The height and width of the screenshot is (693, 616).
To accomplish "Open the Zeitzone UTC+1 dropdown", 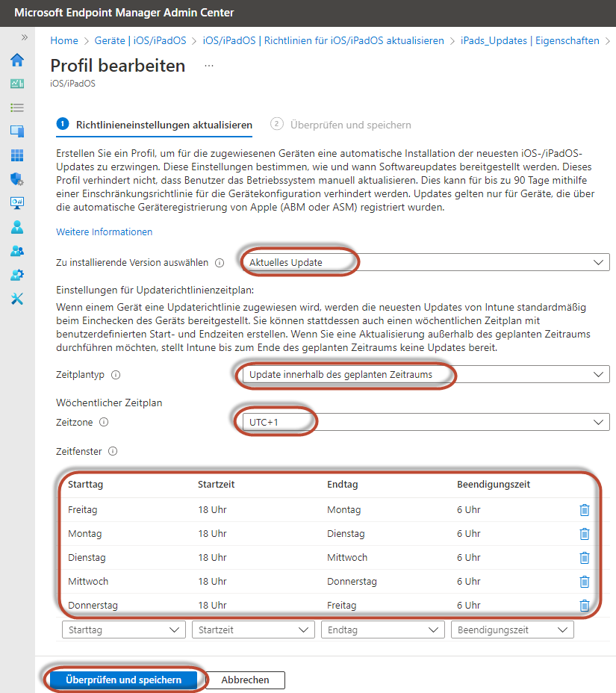I will point(424,422).
